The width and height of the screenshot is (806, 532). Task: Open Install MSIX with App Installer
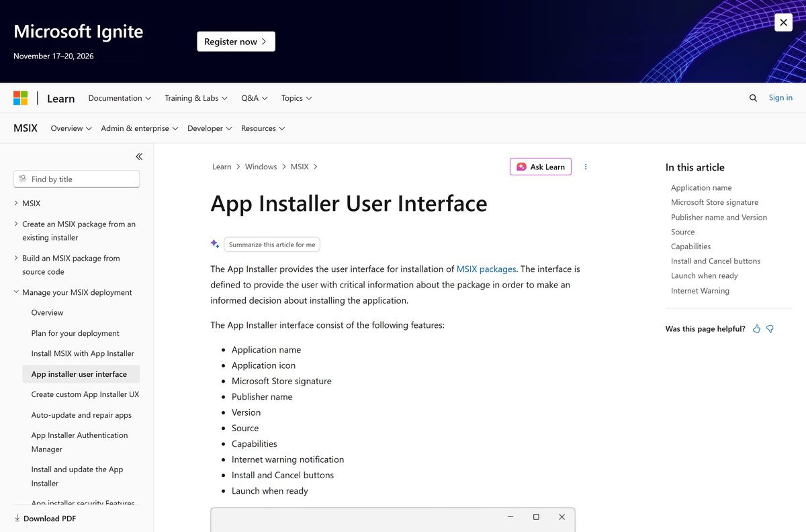click(x=83, y=353)
